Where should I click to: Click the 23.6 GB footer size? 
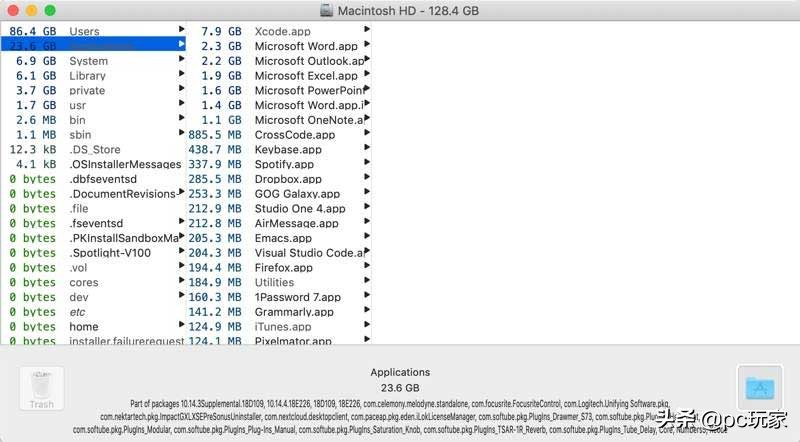point(400,388)
